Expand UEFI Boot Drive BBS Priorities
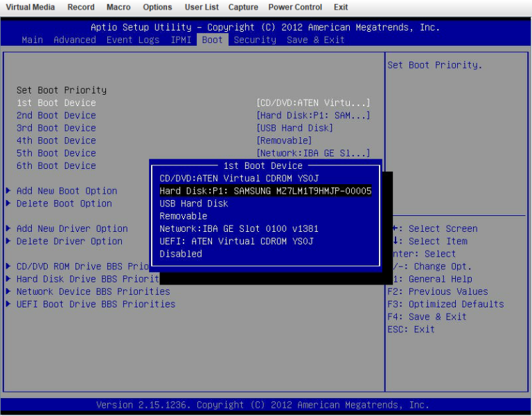 tap(96, 305)
